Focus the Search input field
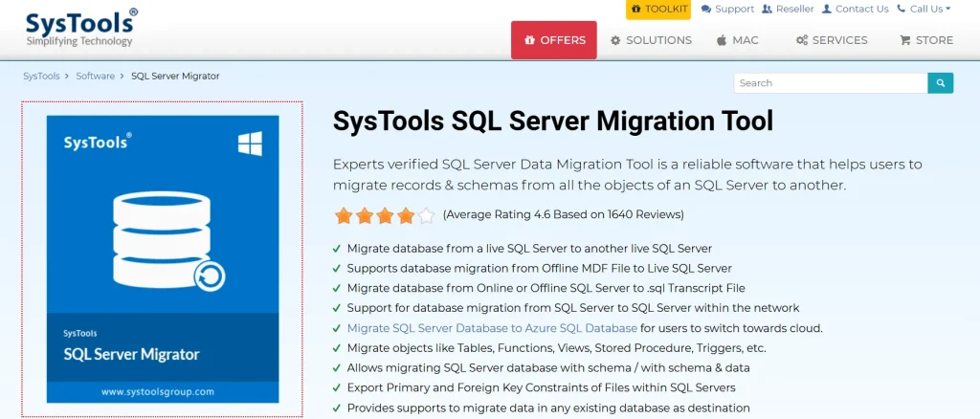This screenshot has height=419, width=980. click(x=831, y=83)
